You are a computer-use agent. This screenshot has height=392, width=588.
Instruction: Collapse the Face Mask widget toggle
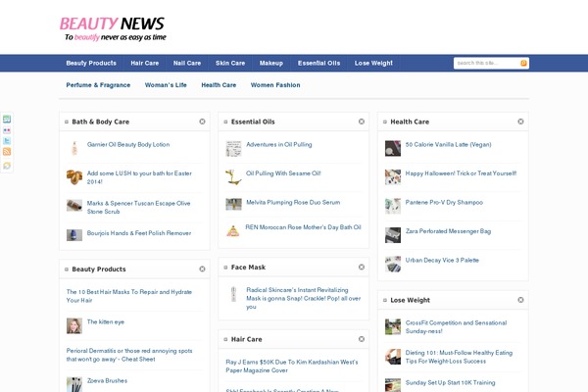click(x=225, y=268)
